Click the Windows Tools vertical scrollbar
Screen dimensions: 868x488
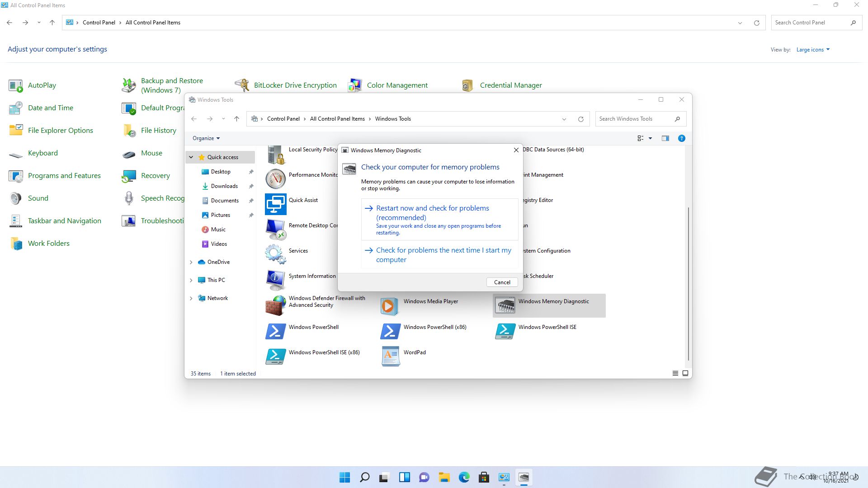click(688, 284)
